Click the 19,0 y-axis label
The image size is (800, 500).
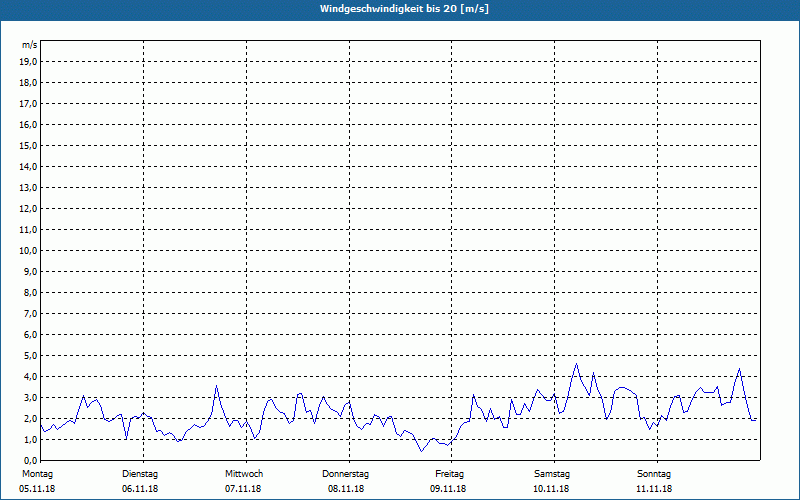point(28,62)
